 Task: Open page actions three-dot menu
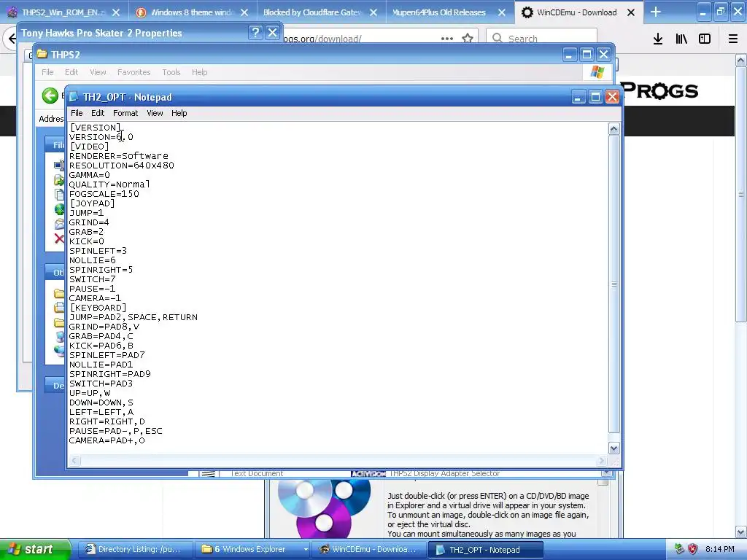(x=447, y=38)
